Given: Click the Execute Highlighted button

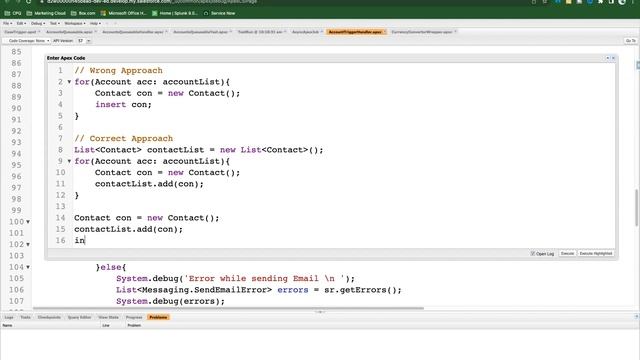Looking at the screenshot, I should click(596, 253).
